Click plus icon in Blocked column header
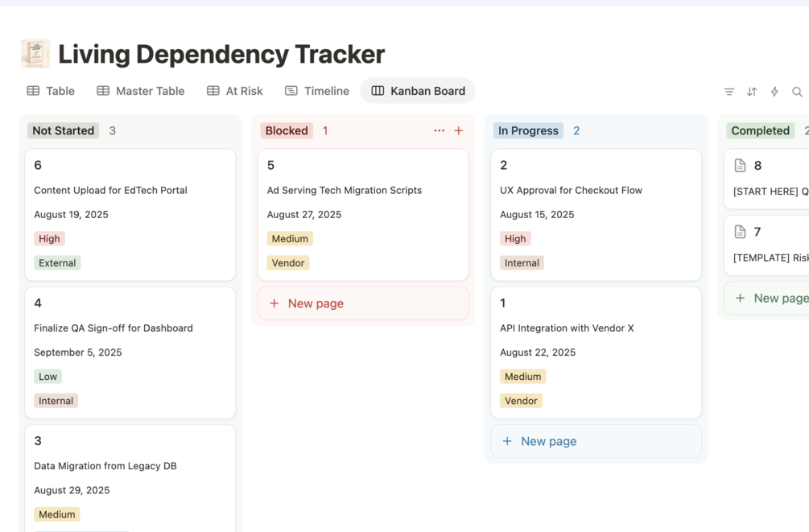The image size is (809, 532). point(459,130)
